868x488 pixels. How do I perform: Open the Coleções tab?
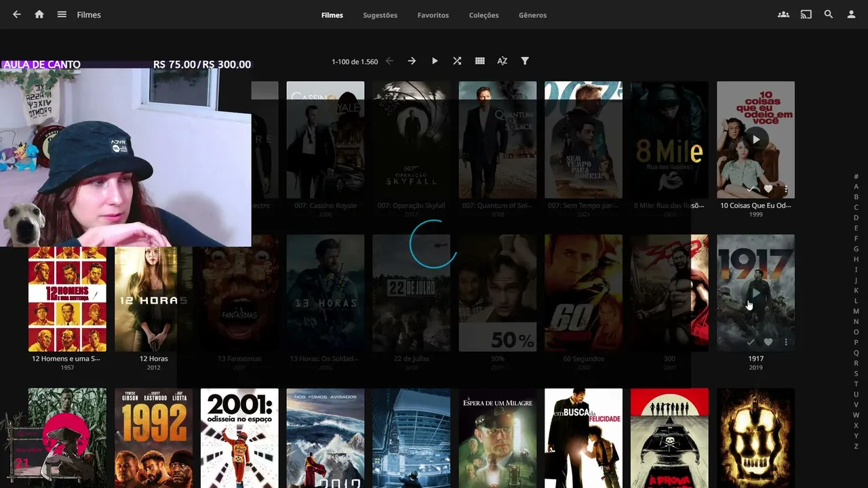[x=484, y=15]
